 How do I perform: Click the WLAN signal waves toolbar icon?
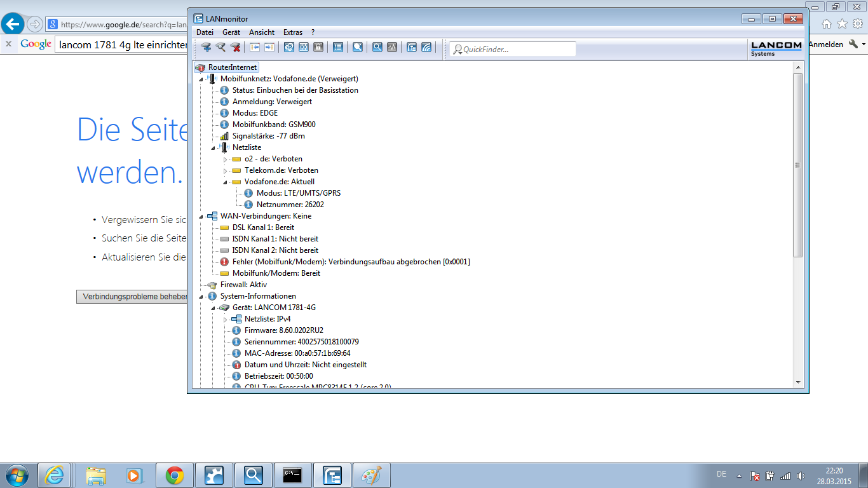[x=426, y=47]
